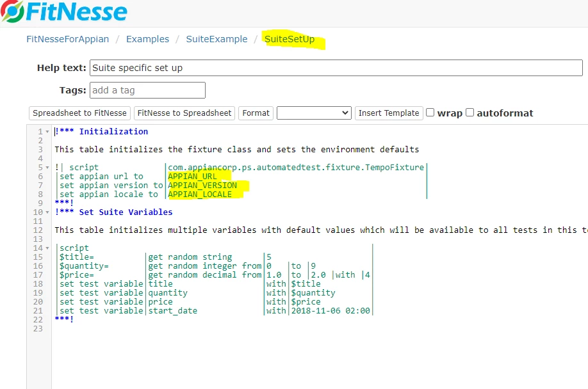The width and height of the screenshot is (588, 389).
Task: Click the 'script' text on line 14
Action: tap(74, 248)
